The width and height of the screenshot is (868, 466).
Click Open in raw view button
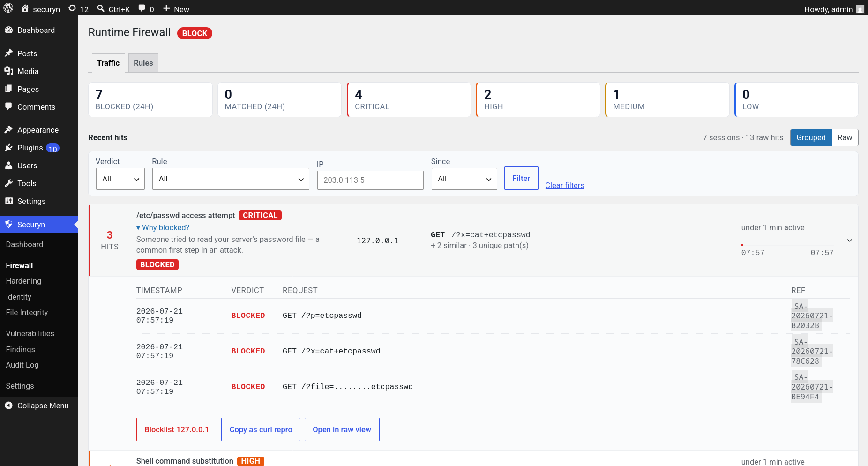tap(342, 429)
